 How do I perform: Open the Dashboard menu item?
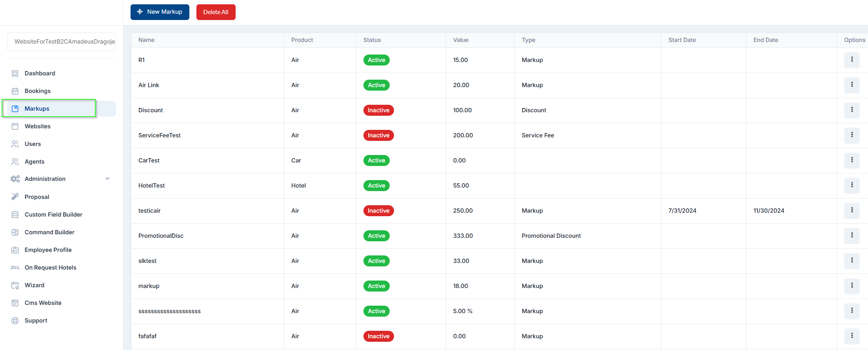coord(62,73)
